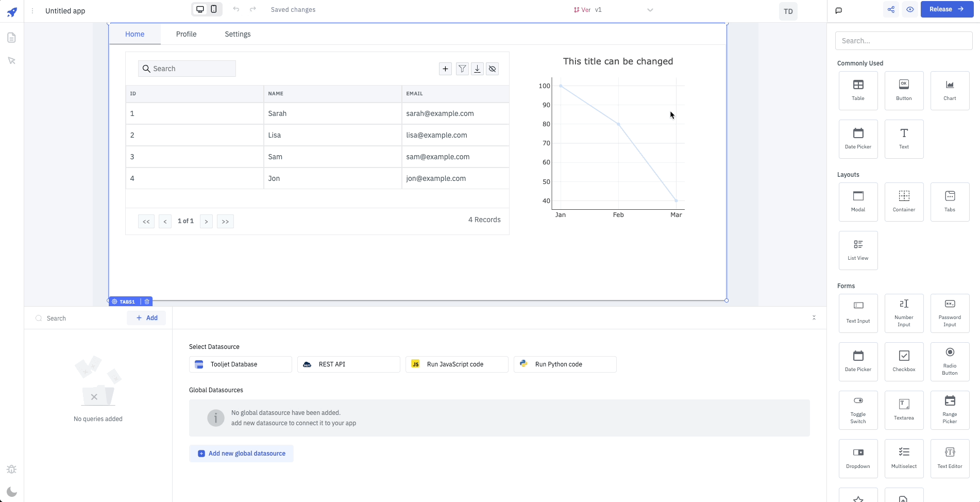Open the comments icon
The width and height of the screenshot is (980, 502).
pyautogui.click(x=839, y=10)
